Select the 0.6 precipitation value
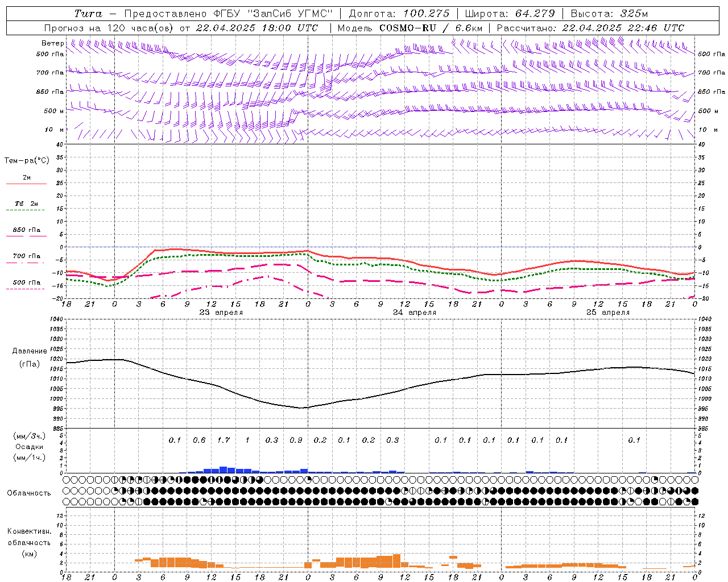This screenshot has height=582, width=728. 199,440
